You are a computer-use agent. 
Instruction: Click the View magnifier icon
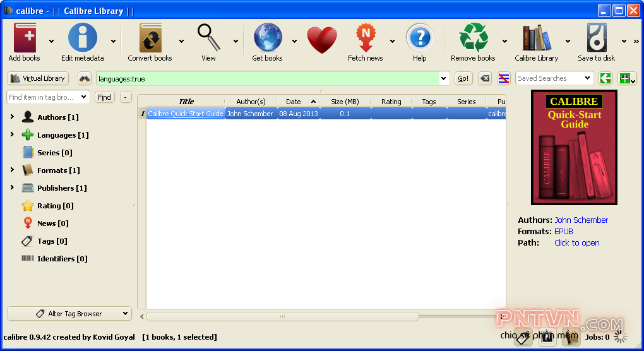pyautogui.click(x=208, y=38)
